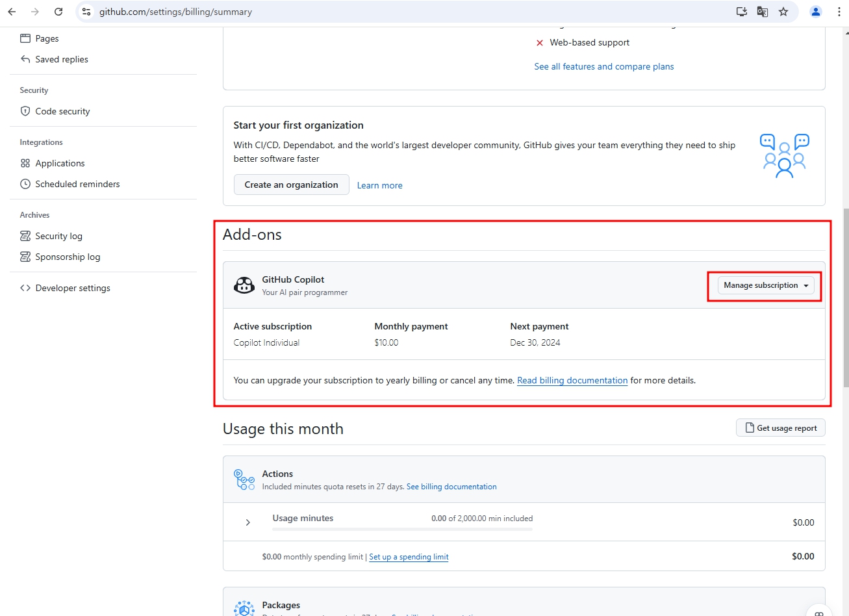The height and width of the screenshot is (616, 849).
Task: Click the Packages cube icon
Action: click(x=244, y=609)
